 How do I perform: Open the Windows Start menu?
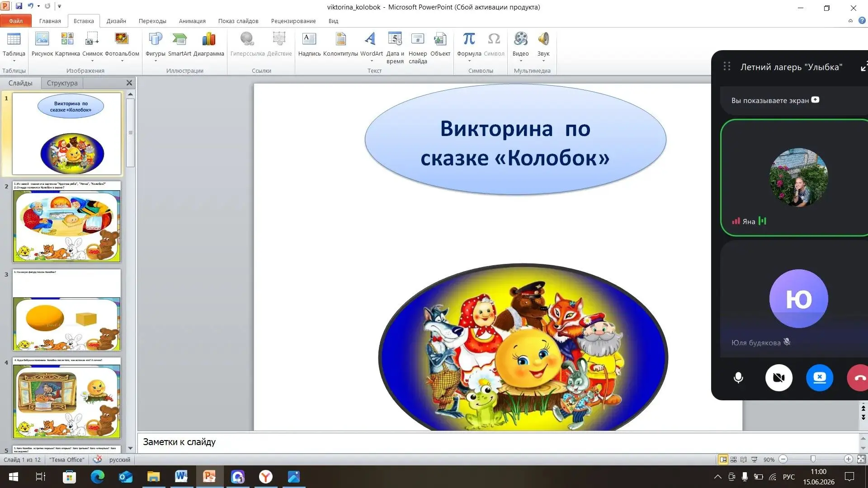coord(14,477)
